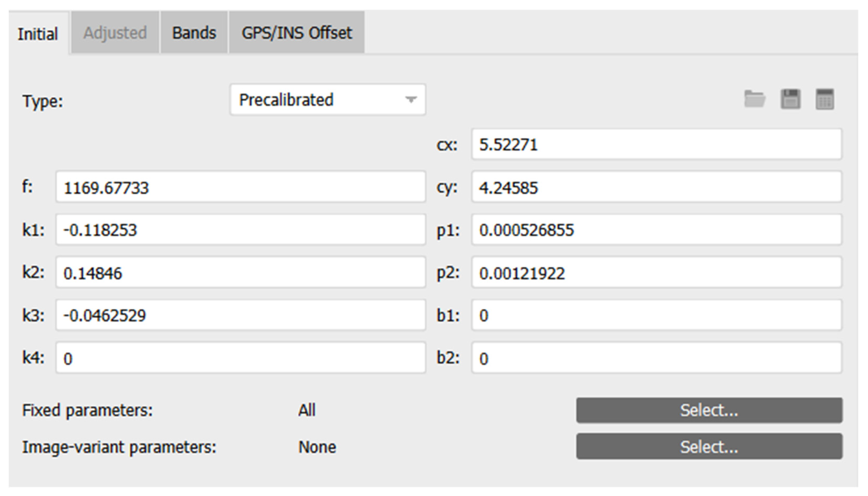Click the b1 input field
This screenshot has width=868, height=496.
pyautogui.click(x=656, y=315)
